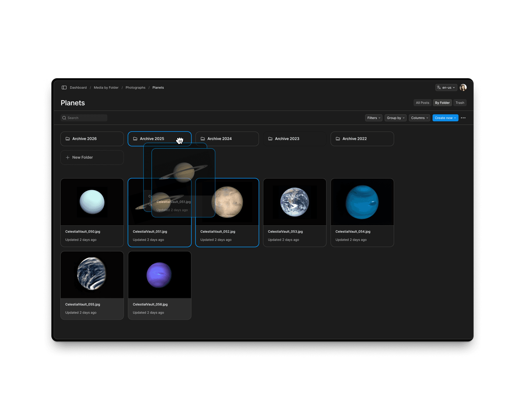Click the Planets page heading
Viewport: 525px width, 420px height.
(x=73, y=103)
